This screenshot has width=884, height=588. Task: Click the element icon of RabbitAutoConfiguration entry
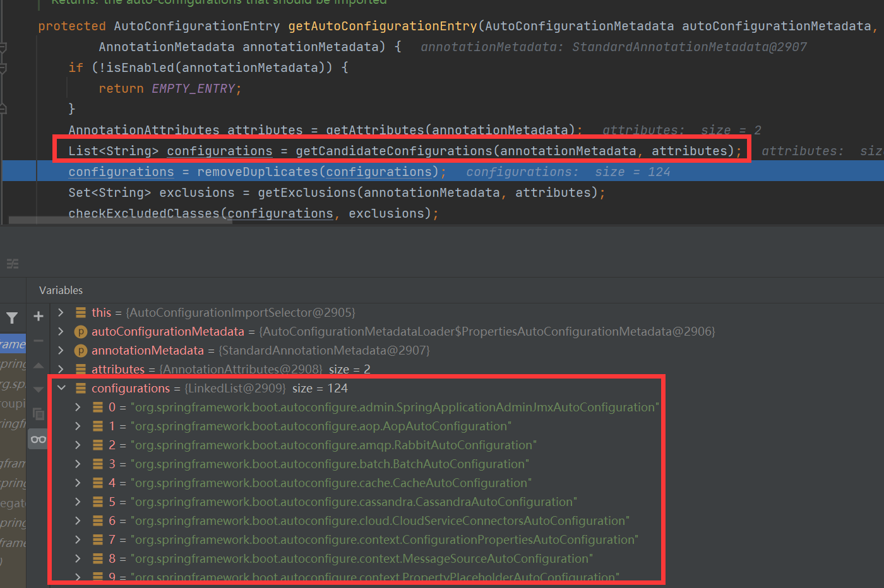tap(98, 445)
